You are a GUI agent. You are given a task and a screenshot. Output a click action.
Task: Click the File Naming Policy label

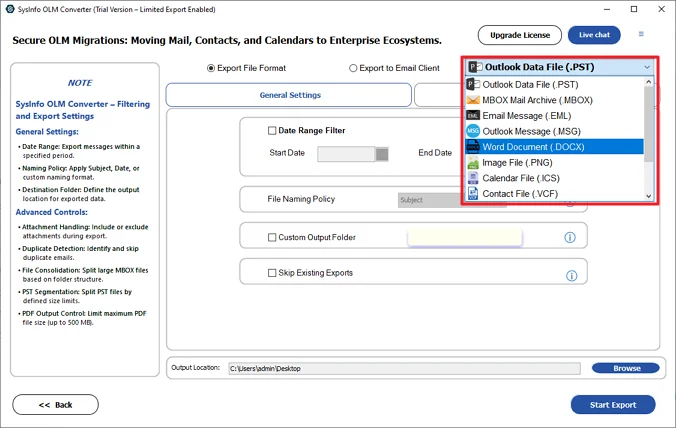[301, 199]
